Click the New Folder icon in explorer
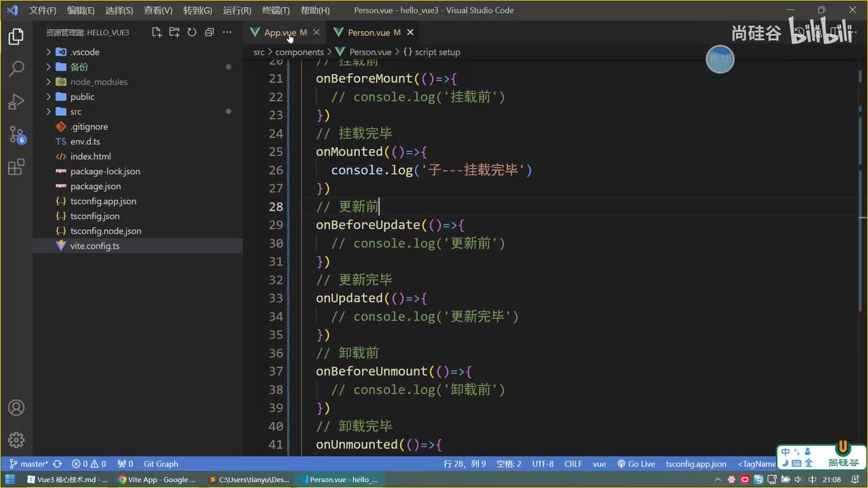The width and height of the screenshot is (868, 488). [x=174, y=33]
